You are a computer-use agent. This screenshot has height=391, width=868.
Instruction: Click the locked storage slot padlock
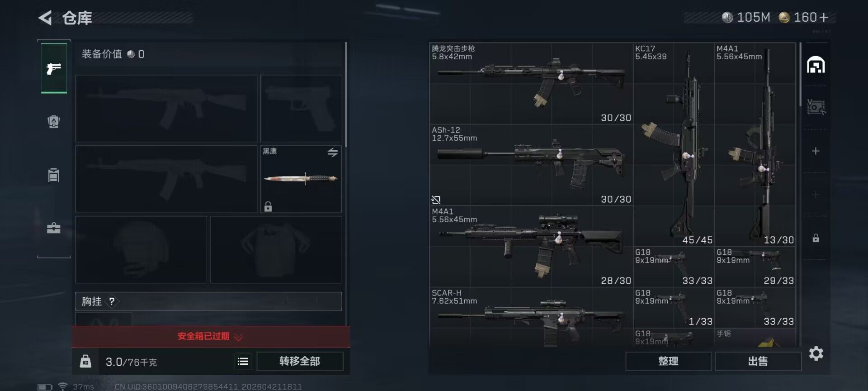coord(816,238)
